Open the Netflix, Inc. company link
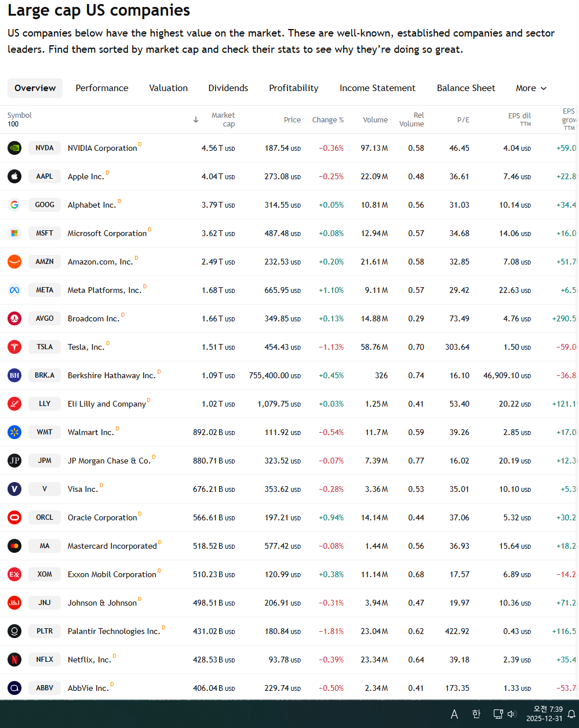The width and height of the screenshot is (579, 728). (x=89, y=660)
